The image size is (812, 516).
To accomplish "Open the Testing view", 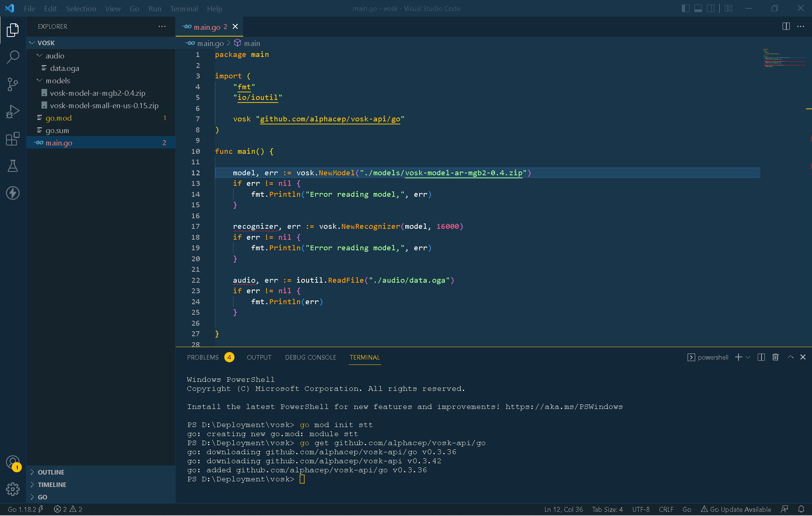I will (13, 166).
